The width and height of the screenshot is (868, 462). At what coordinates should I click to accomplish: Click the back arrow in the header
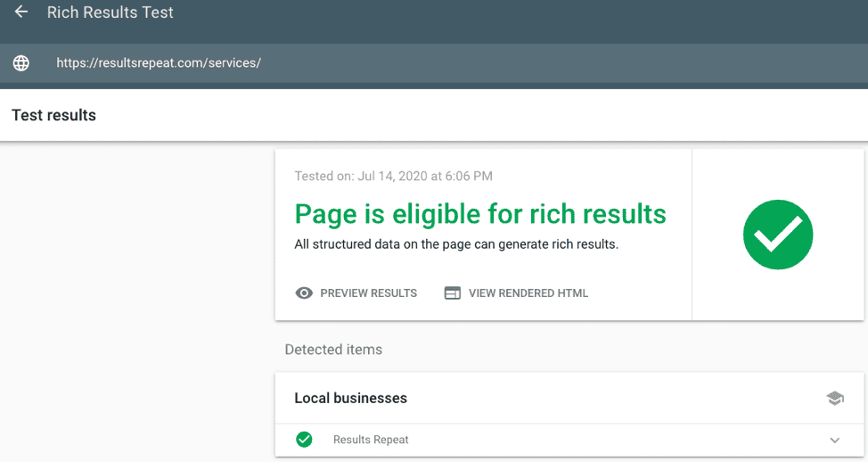pos(21,12)
